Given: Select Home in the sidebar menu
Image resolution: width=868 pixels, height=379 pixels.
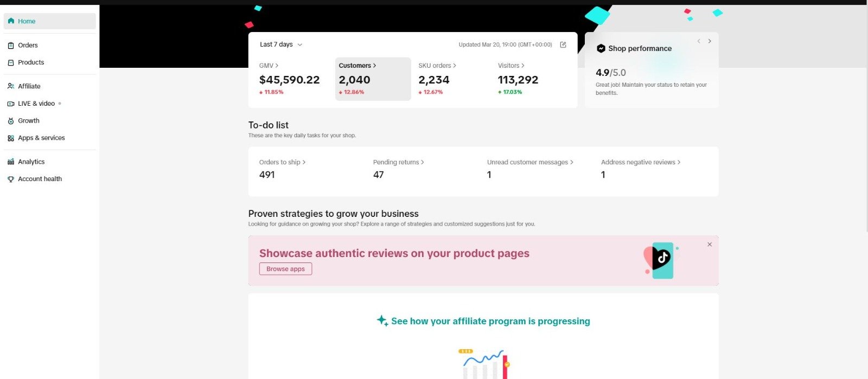Looking at the screenshot, I should (50, 21).
